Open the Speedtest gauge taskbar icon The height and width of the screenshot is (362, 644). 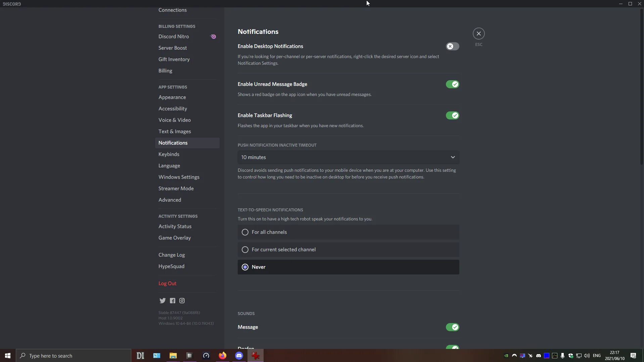click(206, 356)
